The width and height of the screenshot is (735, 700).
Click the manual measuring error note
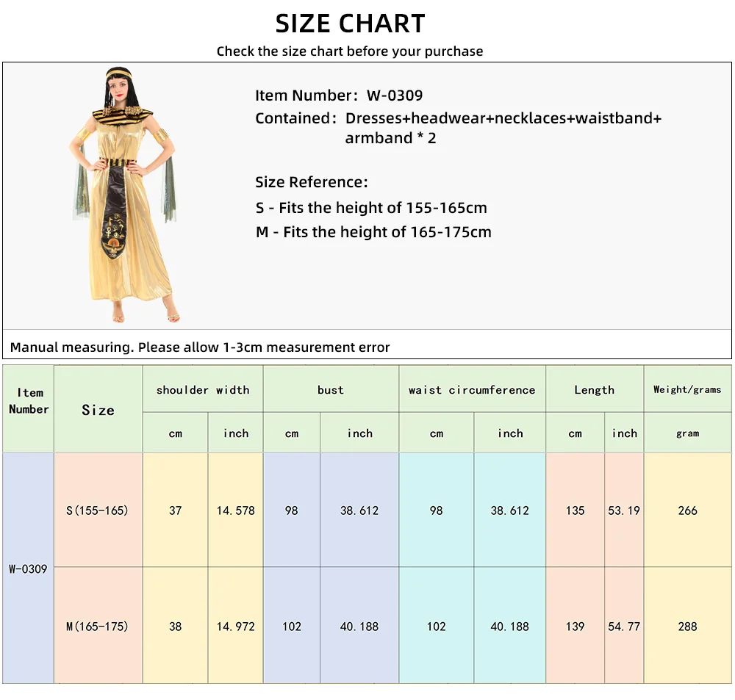point(200,347)
